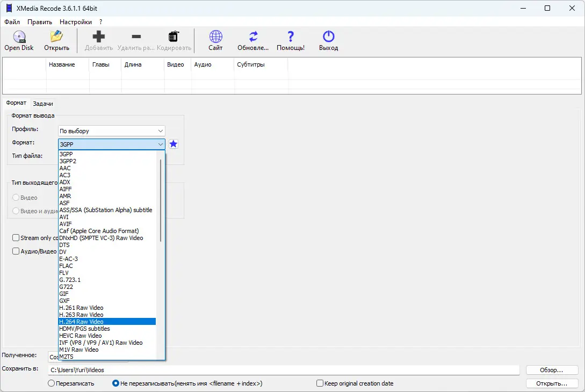Select DTS in the format list
585x392 pixels.
[x=107, y=245]
